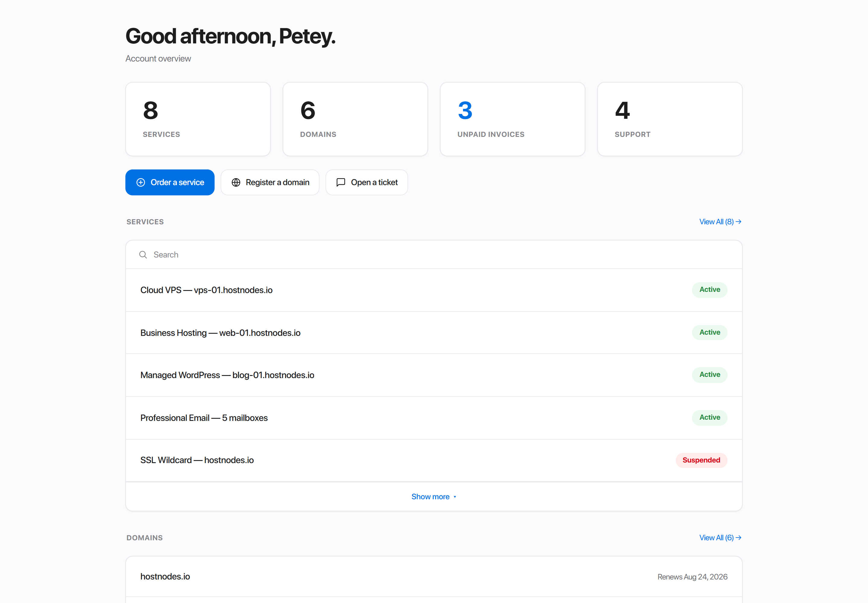
Task: Click the Active badge on Professional Email
Action: coord(709,418)
